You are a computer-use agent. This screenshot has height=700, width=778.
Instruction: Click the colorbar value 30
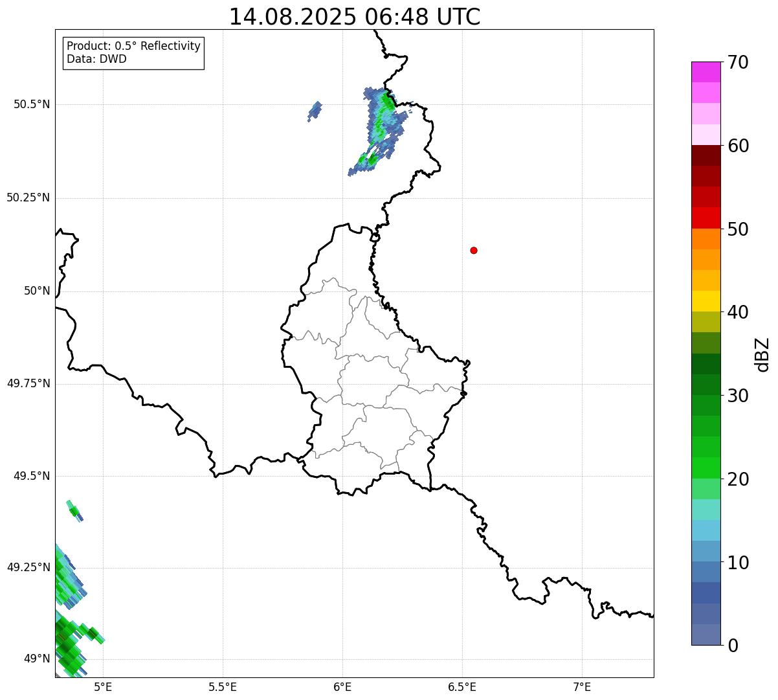pyautogui.click(x=738, y=396)
